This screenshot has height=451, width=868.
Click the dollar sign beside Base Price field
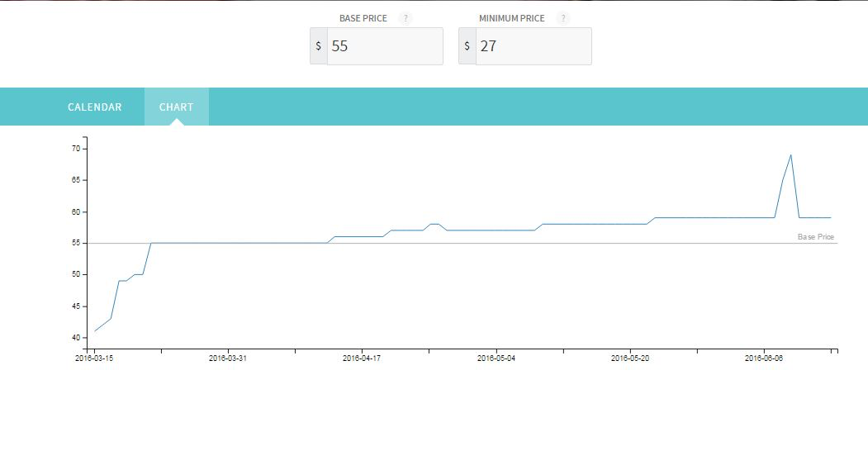[x=318, y=46]
